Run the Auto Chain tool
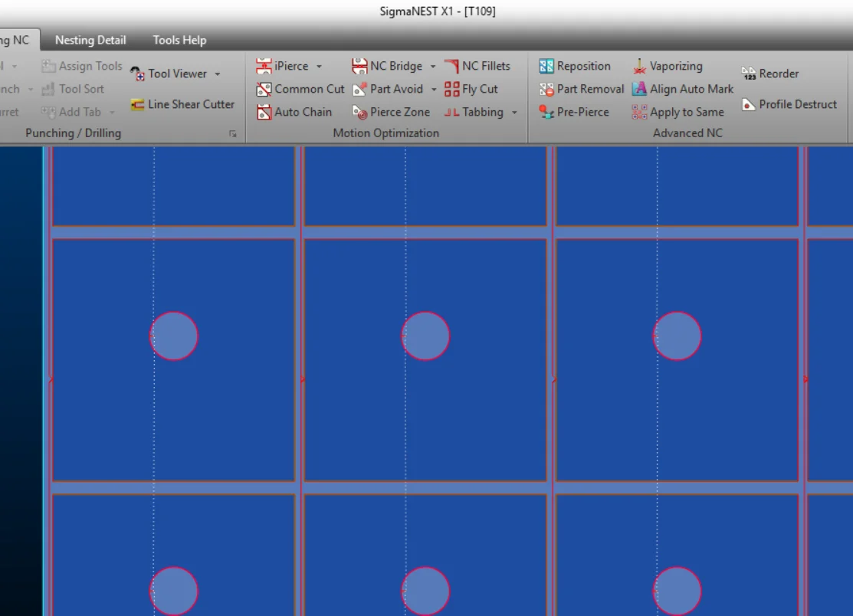 (x=294, y=112)
